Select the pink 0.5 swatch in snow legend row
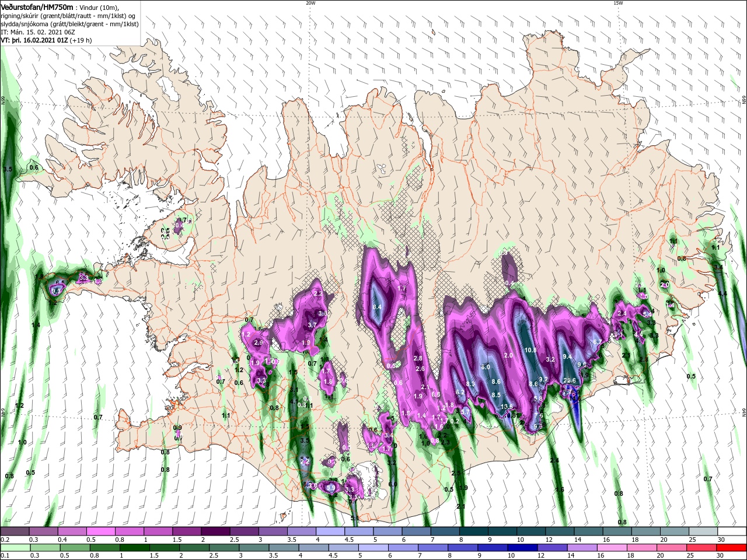The image size is (747, 560). pyautogui.click(x=100, y=531)
